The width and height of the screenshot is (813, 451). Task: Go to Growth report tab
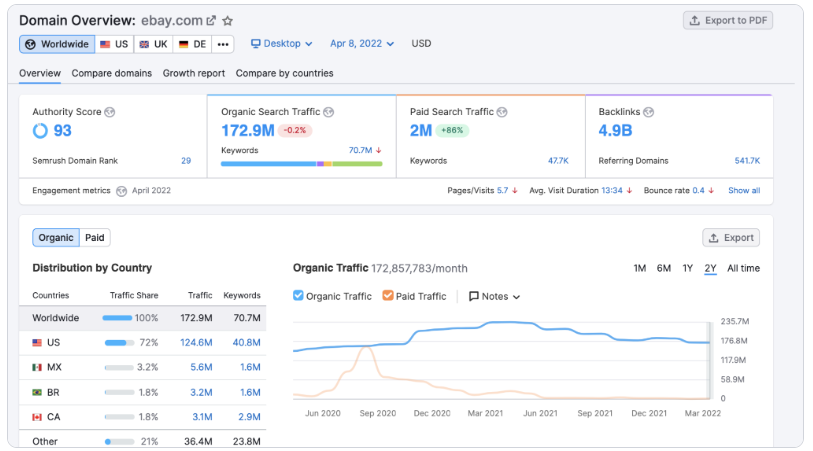(194, 73)
